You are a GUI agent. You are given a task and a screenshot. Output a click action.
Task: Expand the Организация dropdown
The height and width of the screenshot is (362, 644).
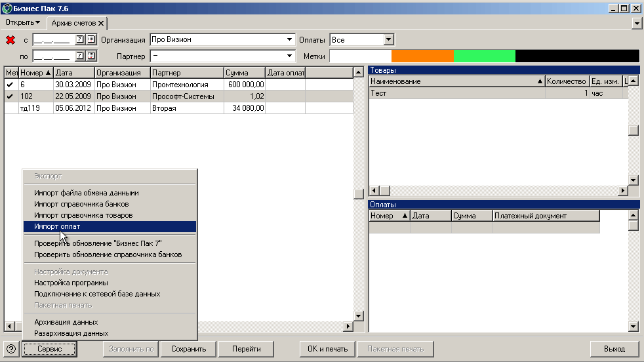[x=290, y=39]
